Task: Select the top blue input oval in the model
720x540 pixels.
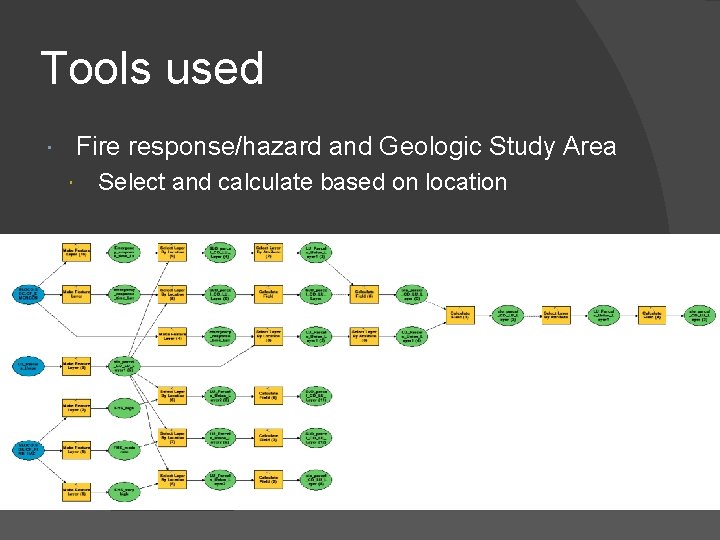Action: coord(27,294)
